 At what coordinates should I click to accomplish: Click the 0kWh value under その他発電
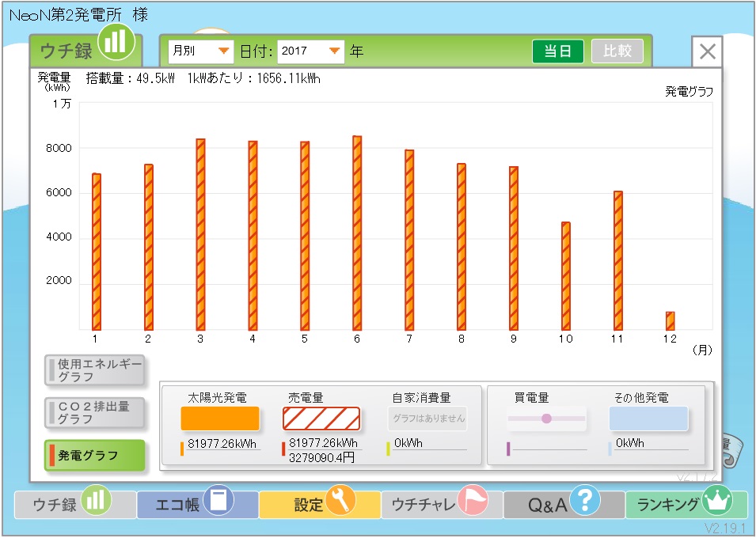pos(629,442)
